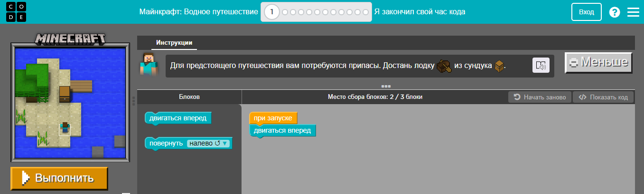Image resolution: width=644 pixels, height=194 pixels.
Task: Jump to last puzzle 12 bubble
Action: point(365,12)
